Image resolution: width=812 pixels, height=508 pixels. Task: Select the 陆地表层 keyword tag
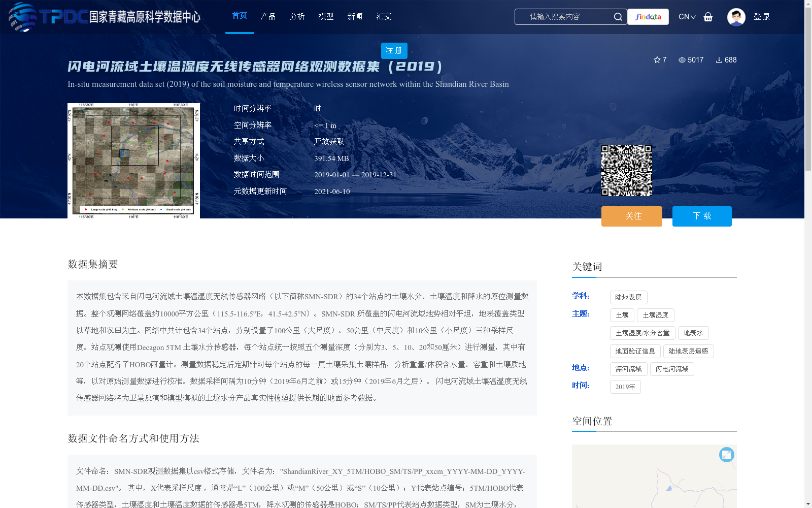click(x=629, y=297)
